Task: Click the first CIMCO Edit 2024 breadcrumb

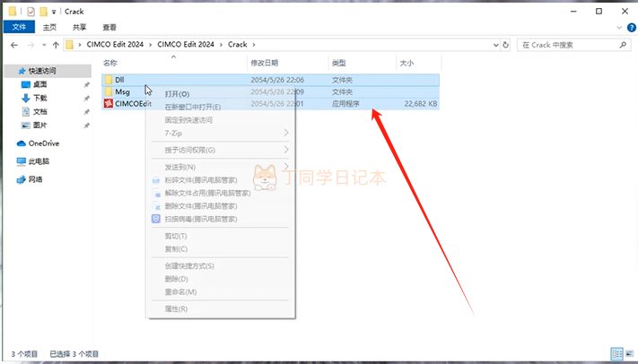Action: [115, 44]
